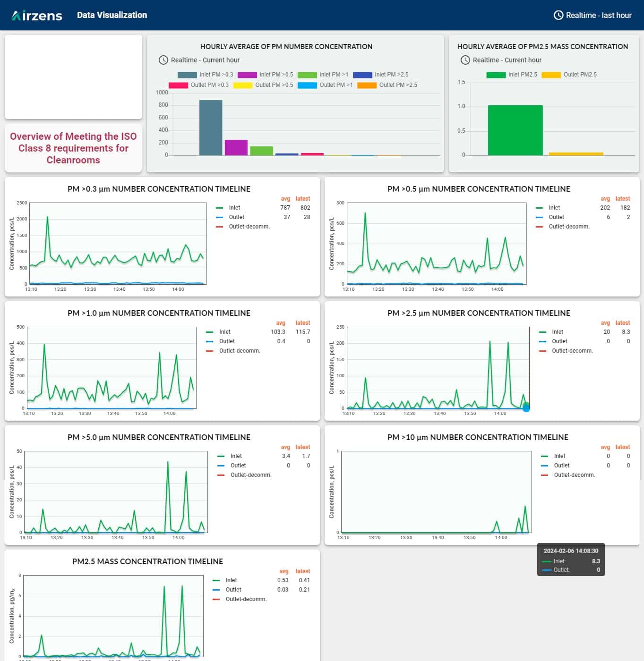This screenshot has width=644, height=661.
Task: Click blue data point marker on PM >2.5 timeline
Action: point(526,408)
